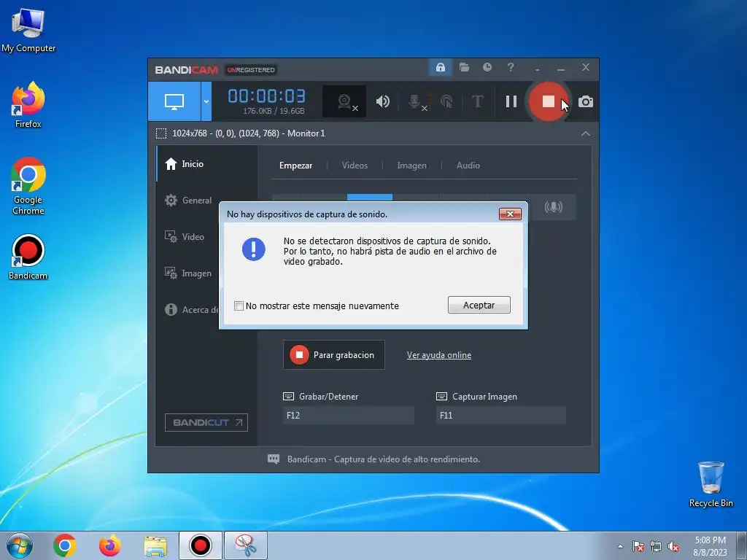This screenshot has height=560, width=747.
Task: Open the scheduled recording clock icon
Action: [487, 67]
